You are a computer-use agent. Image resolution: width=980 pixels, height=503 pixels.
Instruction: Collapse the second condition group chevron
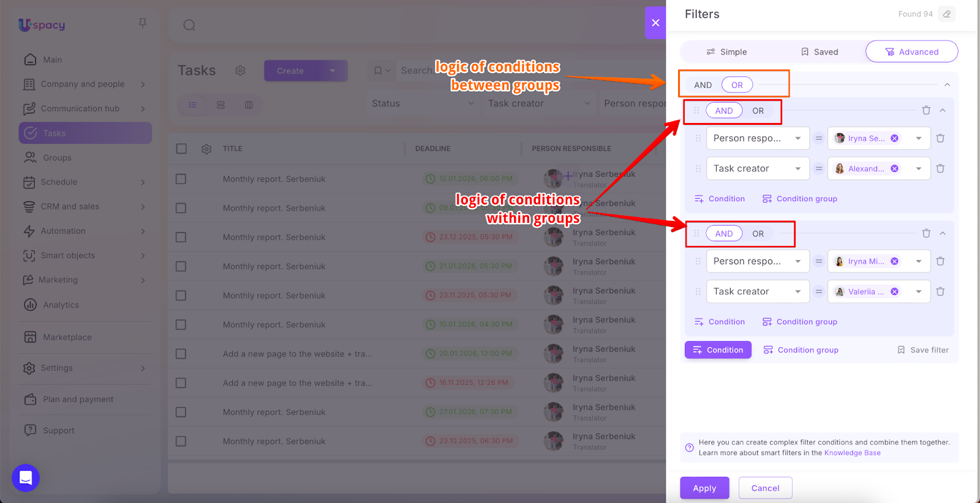pos(943,234)
